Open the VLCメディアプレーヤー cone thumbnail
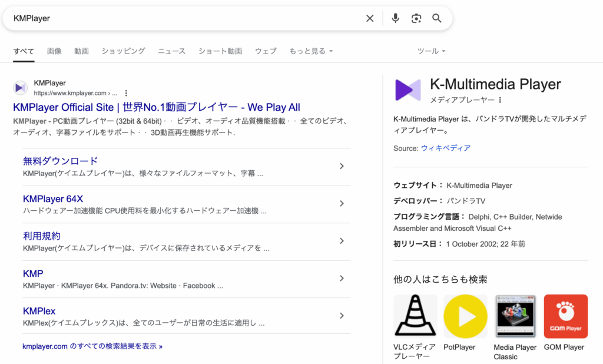Viewport: 603px width, 364px height. tap(415, 316)
